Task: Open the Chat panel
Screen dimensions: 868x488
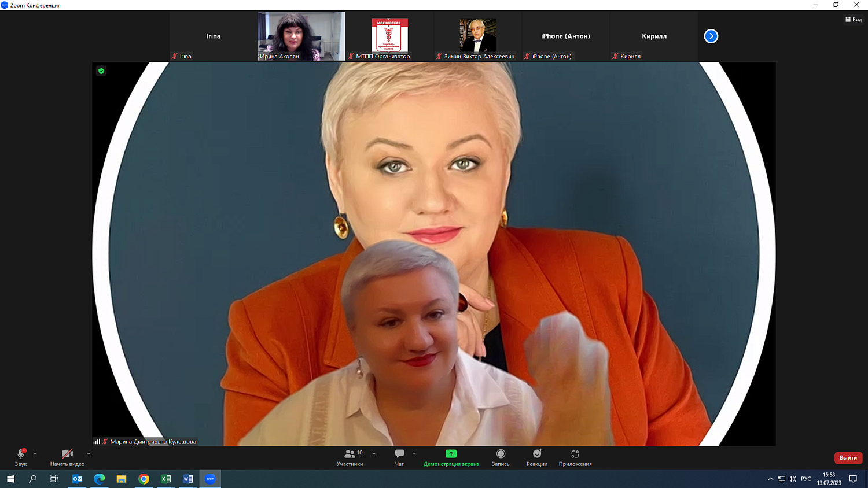Action: pyautogui.click(x=399, y=454)
